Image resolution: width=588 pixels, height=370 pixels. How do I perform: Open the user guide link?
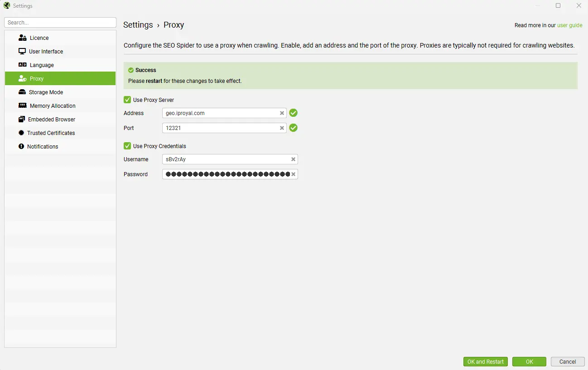(569, 25)
